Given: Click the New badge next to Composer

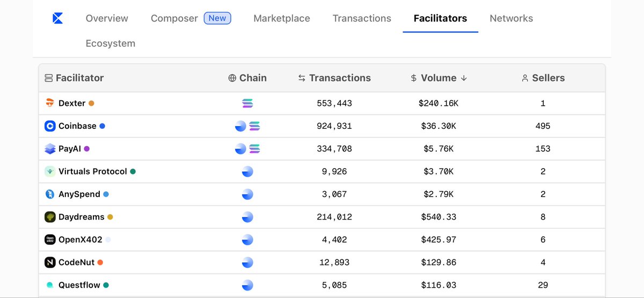Looking at the screenshot, I should (x=217, y=18).
